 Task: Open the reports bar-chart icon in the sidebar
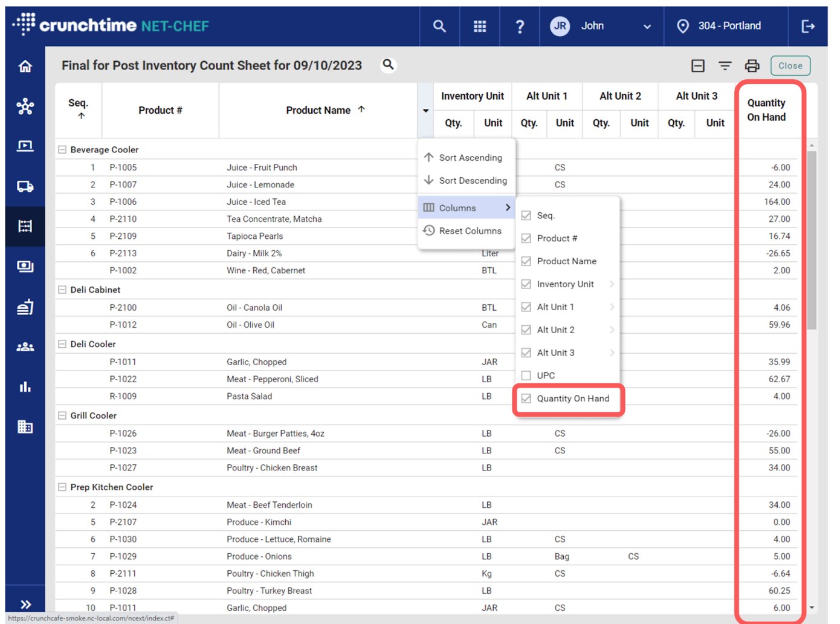pos(25,386)
